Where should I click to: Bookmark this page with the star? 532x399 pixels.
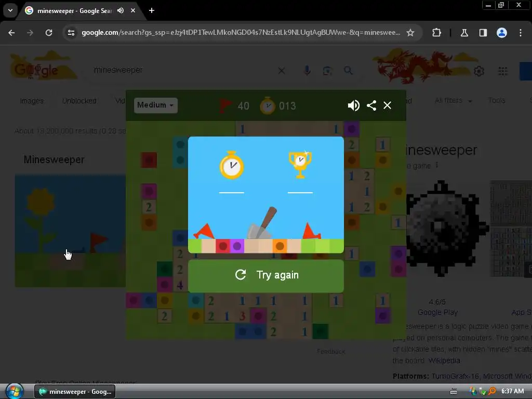[x=410, y=33]
